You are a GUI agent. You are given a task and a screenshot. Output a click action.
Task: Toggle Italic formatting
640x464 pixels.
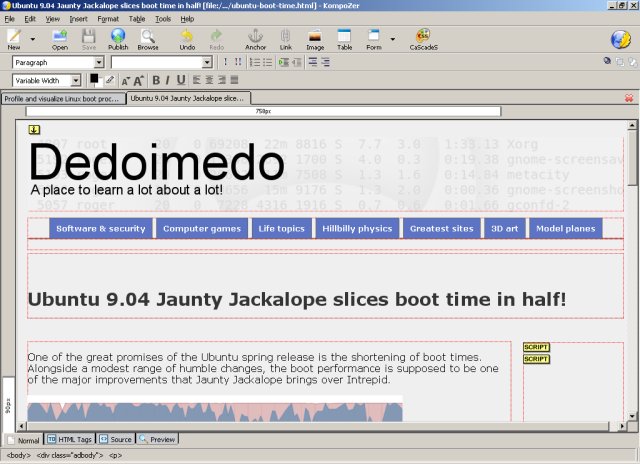(x=168, y=80)
